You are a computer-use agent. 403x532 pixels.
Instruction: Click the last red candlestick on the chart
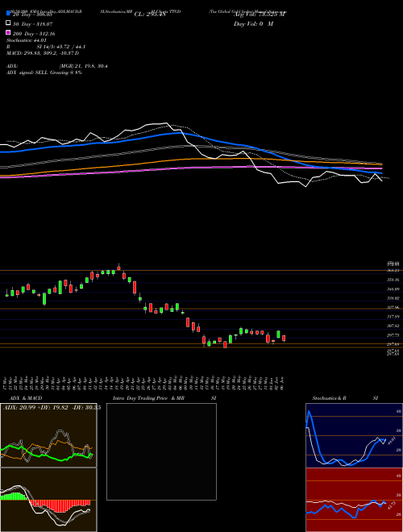(284, 339)
